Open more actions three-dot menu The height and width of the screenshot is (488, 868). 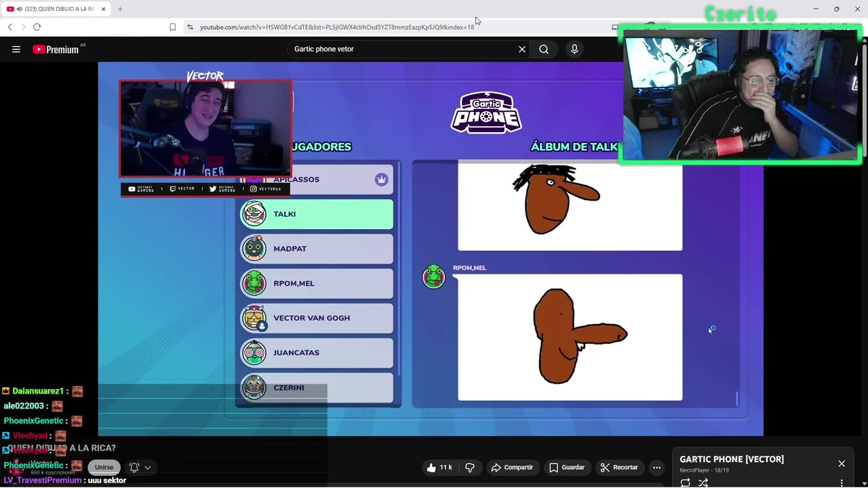coord(656,467)
